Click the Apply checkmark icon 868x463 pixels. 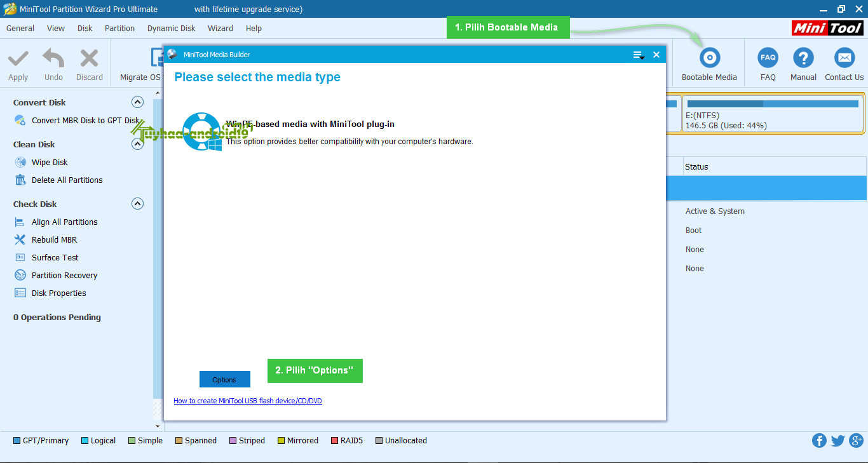[18, 59]
